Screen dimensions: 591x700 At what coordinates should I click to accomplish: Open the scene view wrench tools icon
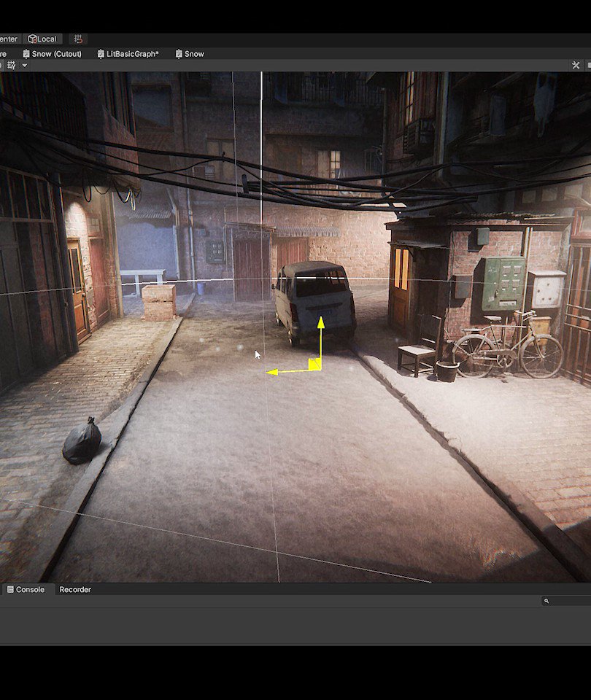coord(575,64)
